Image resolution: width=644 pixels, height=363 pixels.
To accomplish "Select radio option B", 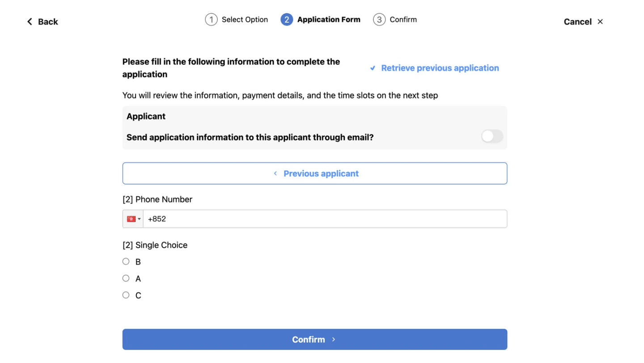I will (126, 261).
